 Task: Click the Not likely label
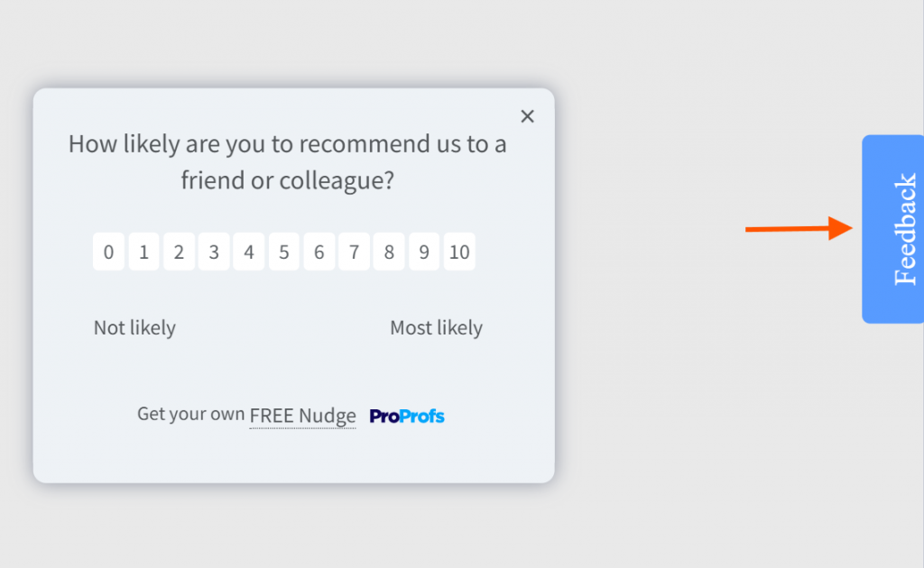coord(134,327)
